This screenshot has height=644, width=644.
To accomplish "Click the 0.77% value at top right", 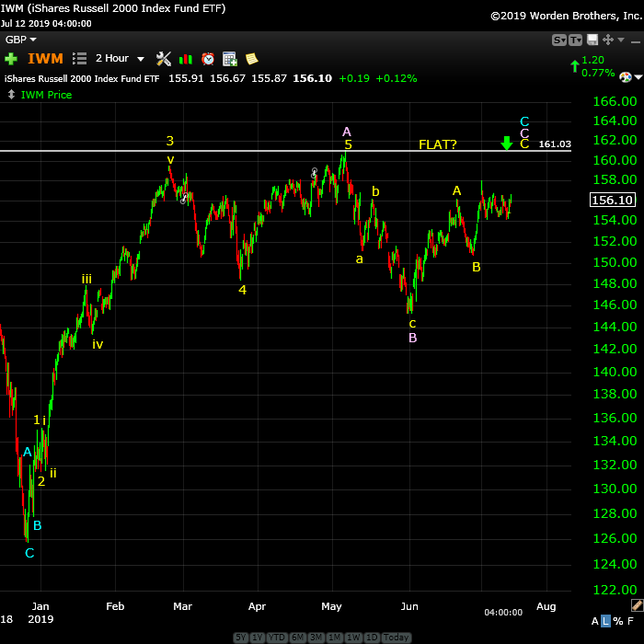I will 598,73.
